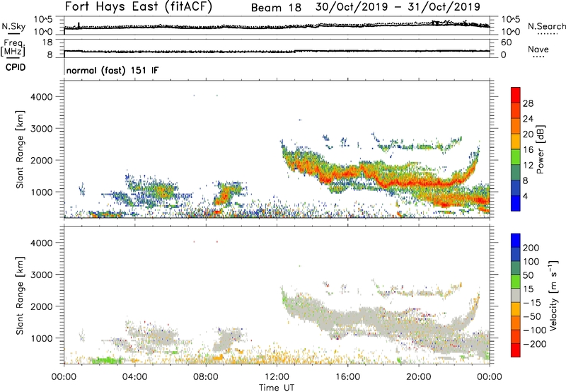Click the '3000' tick on the velocity panel

click(42, 275)
